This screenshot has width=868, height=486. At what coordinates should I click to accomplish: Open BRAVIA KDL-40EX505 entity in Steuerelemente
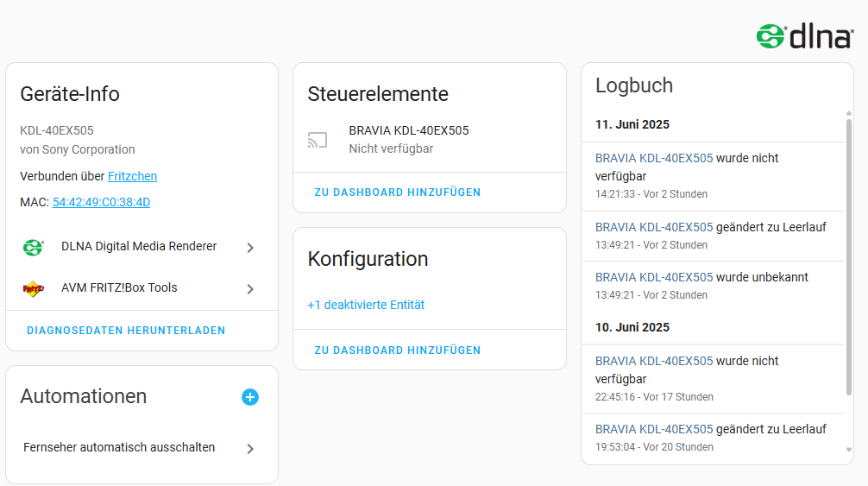(x=408, y=130)
